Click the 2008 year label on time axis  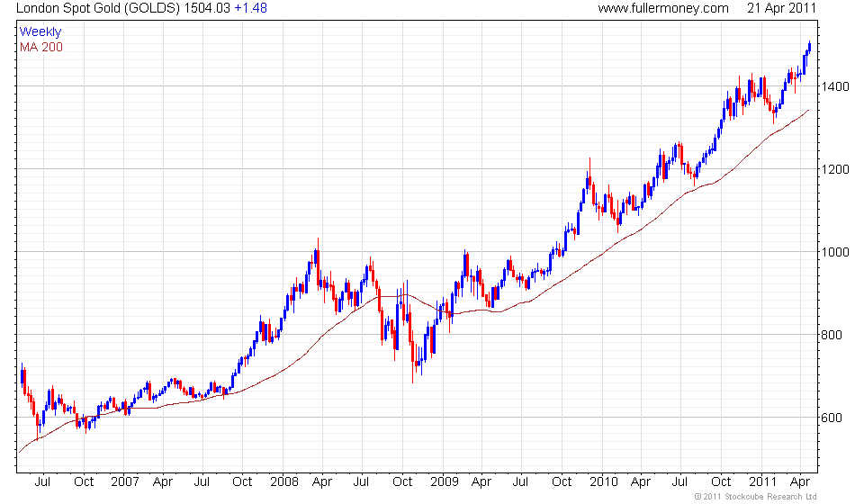point(284,482)
